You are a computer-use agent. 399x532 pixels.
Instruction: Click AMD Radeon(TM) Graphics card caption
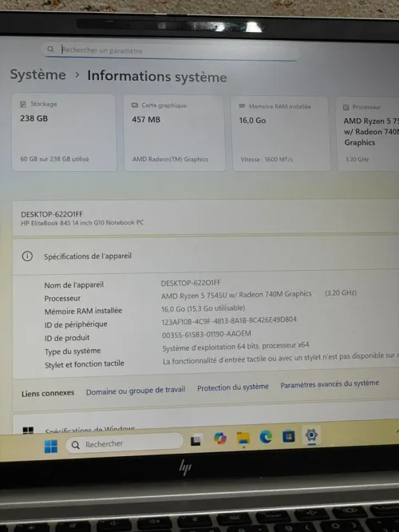click(170, 159)
